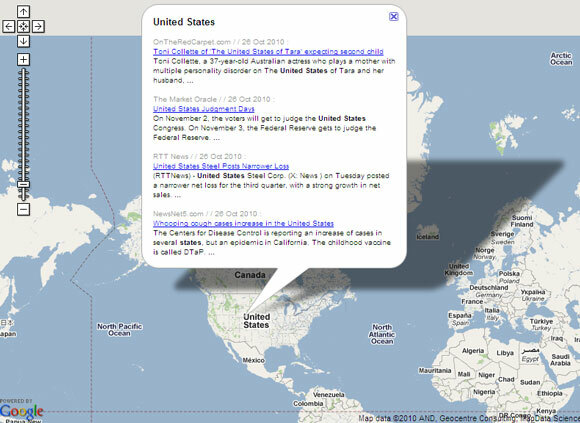Adjust the zoom slider handle

[x=23, y=185]
